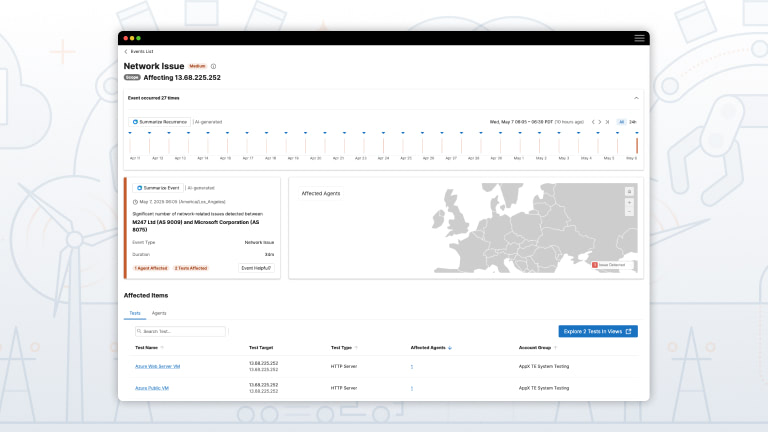Zoom out on the Affected Agents map

coord(629,212)
